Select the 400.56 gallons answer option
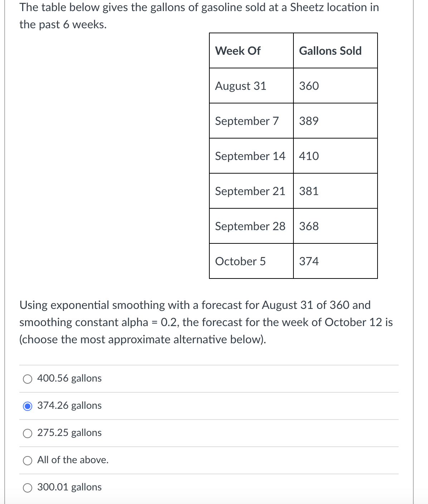This screenshot has width=428, height=504. point(27,379)
